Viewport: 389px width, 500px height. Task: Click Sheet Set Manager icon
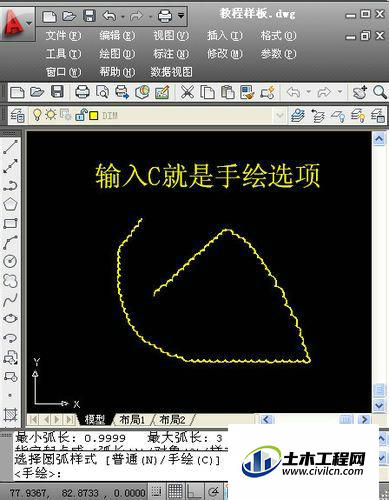pyautogui.click(x=162, y=92)
